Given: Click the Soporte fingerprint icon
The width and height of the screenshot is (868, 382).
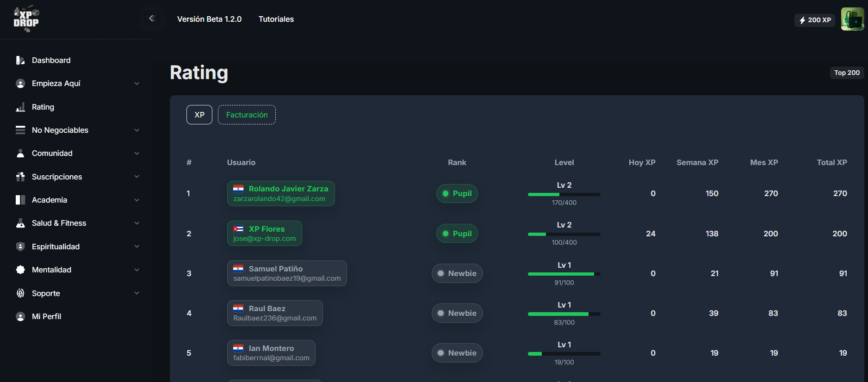Looking at the screenshot, I should pos(20,293).
